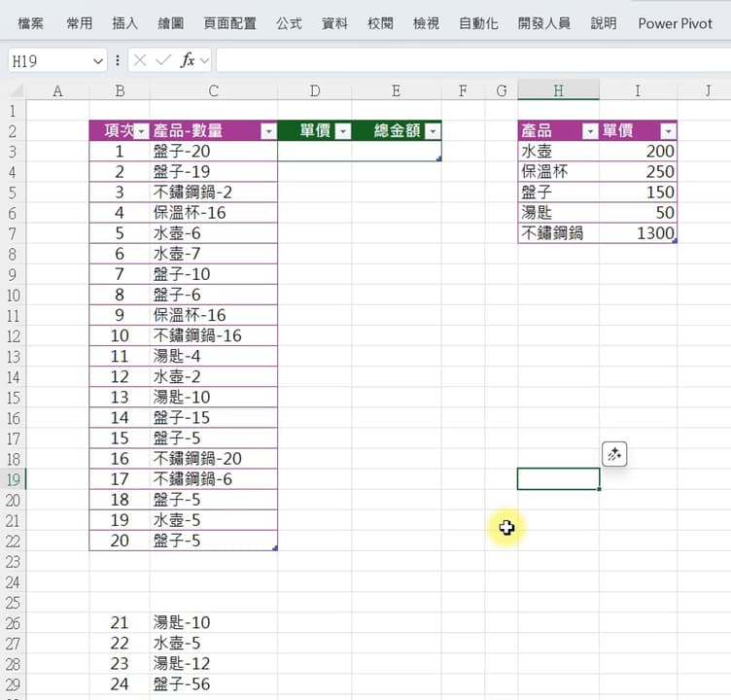
Task: Click the Enter checkmark icon in formula bar
Action: click(x=163, y=60)
